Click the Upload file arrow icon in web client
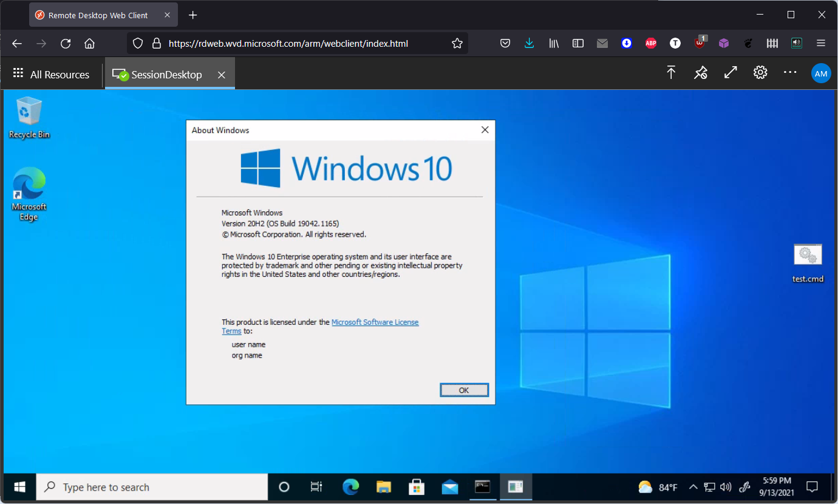 tap(671, 73)
